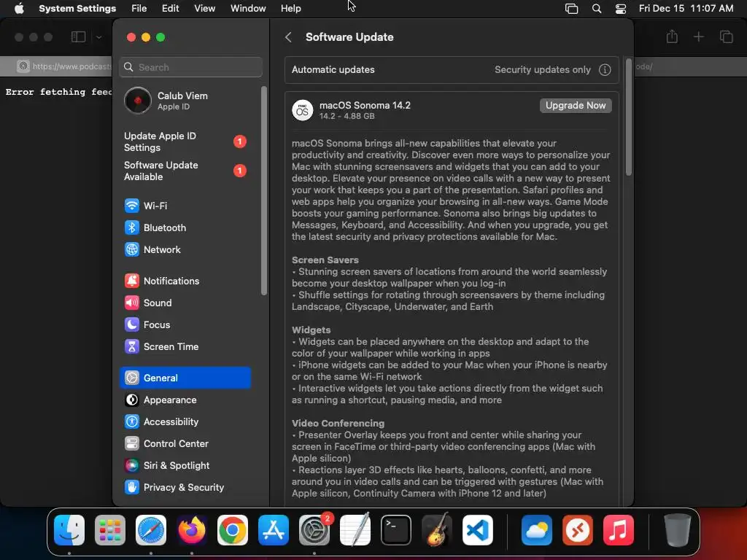The image size is (747, 560).
Task: Open the Window menu
Action: coord(248,9)
